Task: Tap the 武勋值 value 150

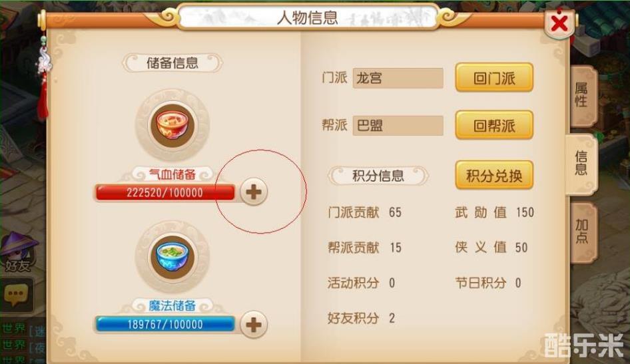Action: point(525,212)
